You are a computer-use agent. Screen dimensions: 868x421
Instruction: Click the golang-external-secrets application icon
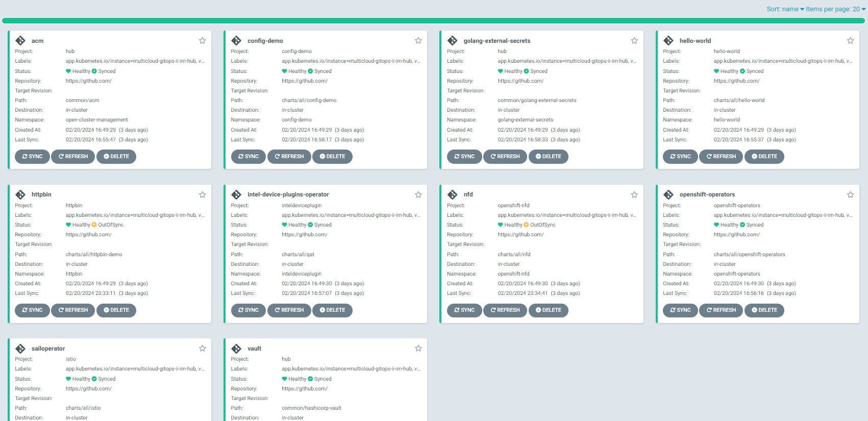pyautogui.click(x=452, y=41)
